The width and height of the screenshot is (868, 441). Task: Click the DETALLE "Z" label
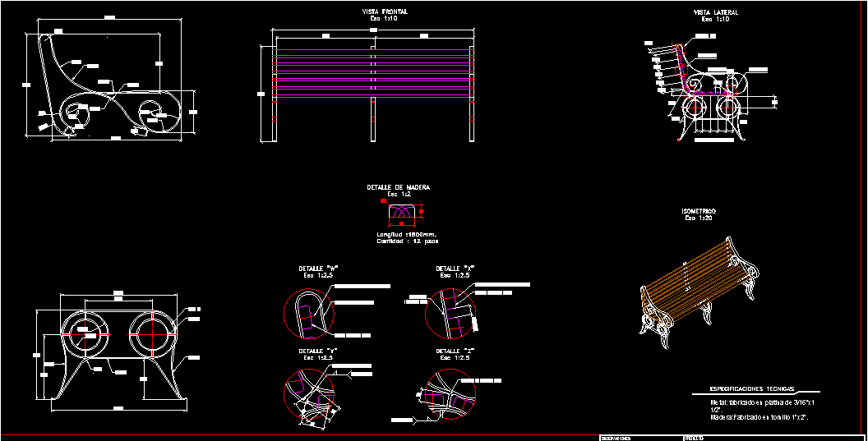(455, 351)
